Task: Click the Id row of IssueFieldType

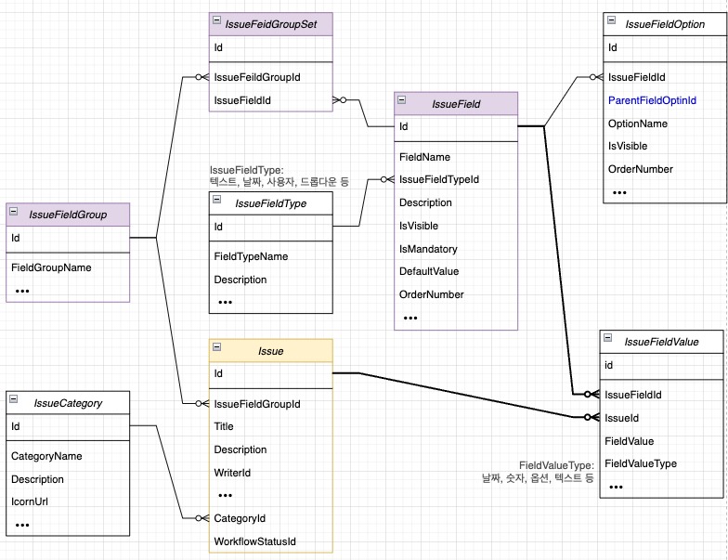Action: coord(271,227)
